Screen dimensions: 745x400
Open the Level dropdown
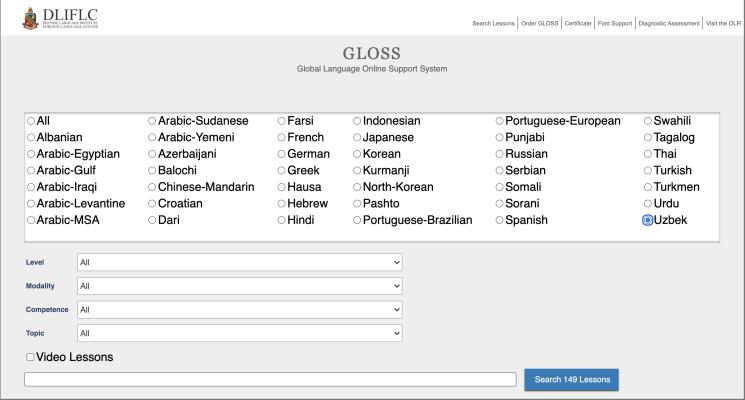click(240, 262)
